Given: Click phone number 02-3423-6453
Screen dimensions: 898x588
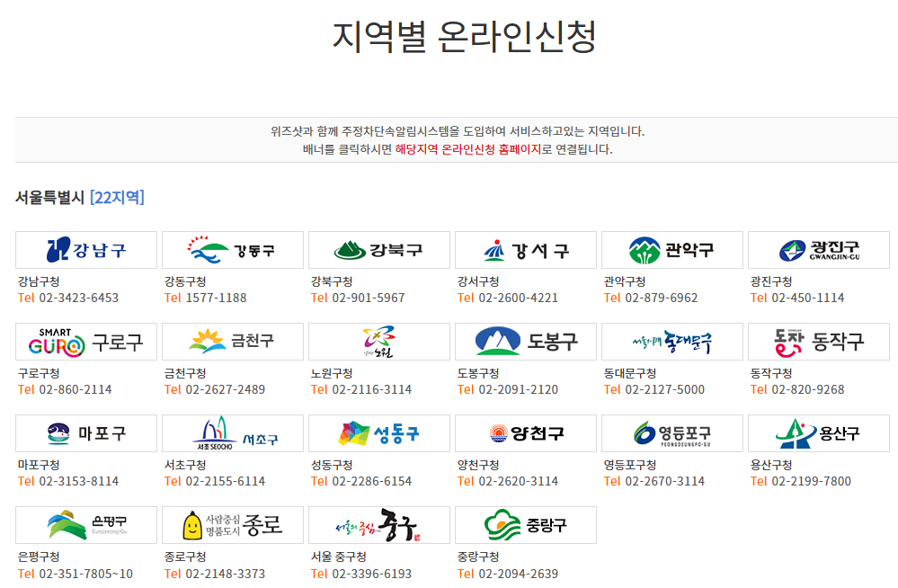Looking at the screenshot, I should [78, 298].
